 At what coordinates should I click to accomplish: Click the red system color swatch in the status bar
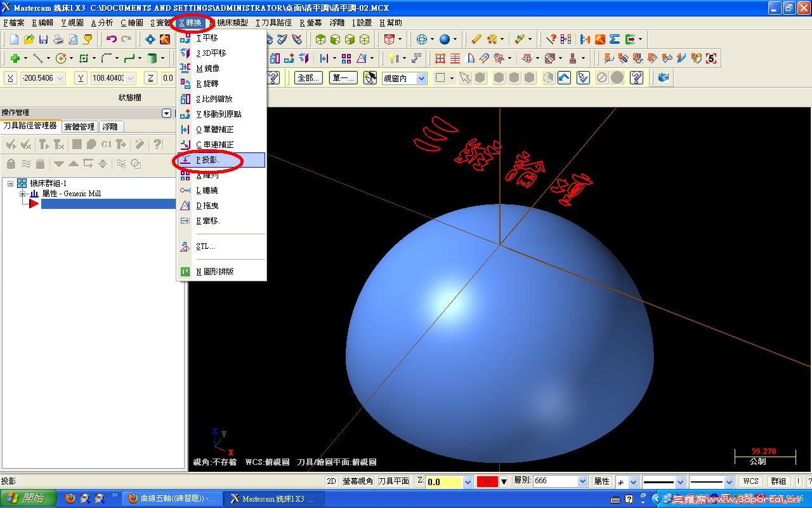(x=488, y=481)
